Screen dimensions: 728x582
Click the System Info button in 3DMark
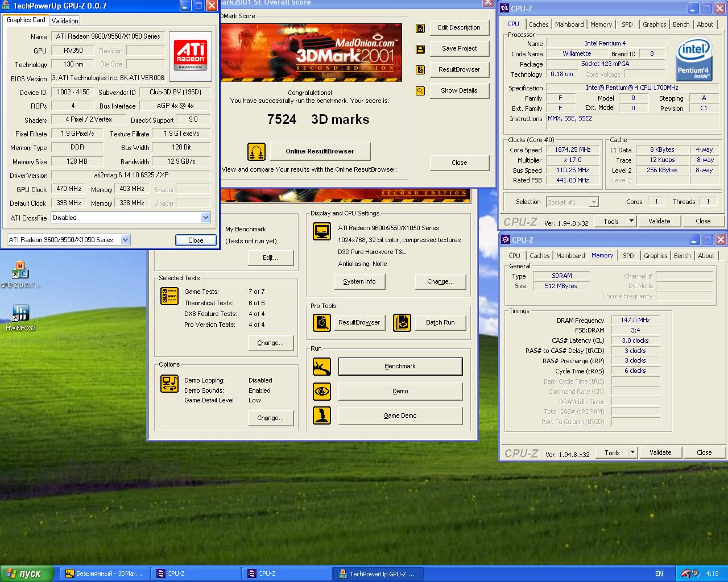point(359,281)
